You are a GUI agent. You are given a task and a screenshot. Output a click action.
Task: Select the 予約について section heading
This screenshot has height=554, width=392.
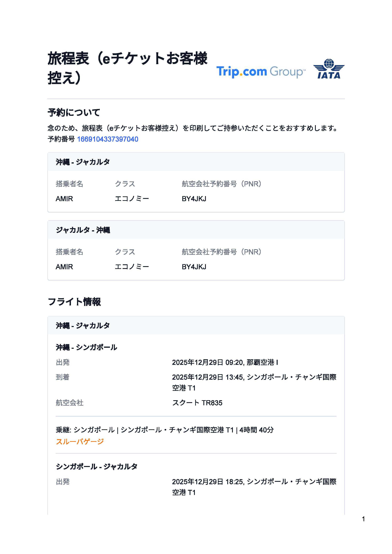(x=74, y=113)
